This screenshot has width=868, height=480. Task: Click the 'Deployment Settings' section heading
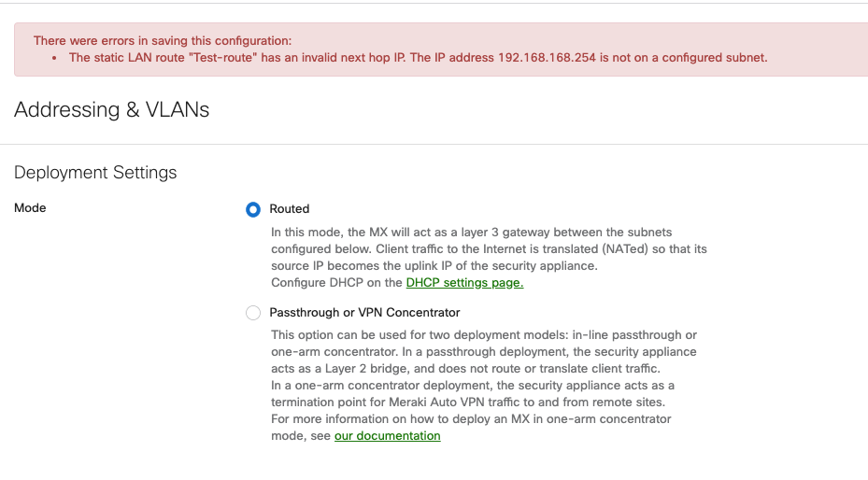95,173
